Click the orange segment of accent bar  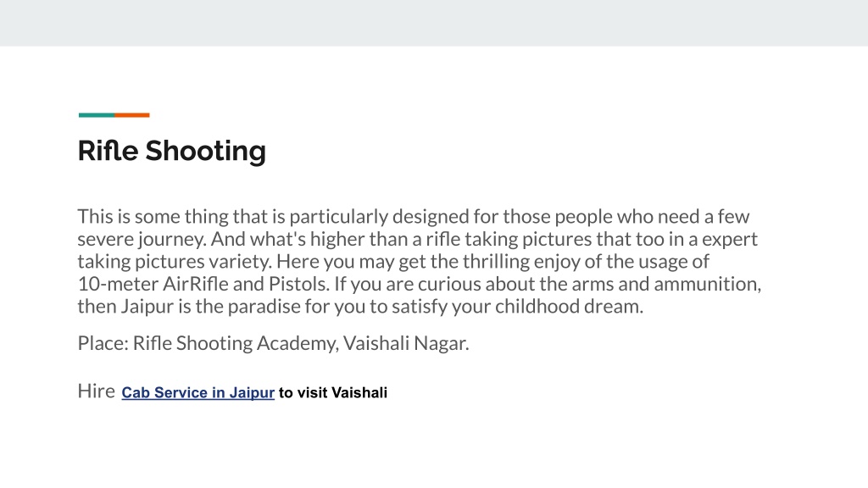131,115
